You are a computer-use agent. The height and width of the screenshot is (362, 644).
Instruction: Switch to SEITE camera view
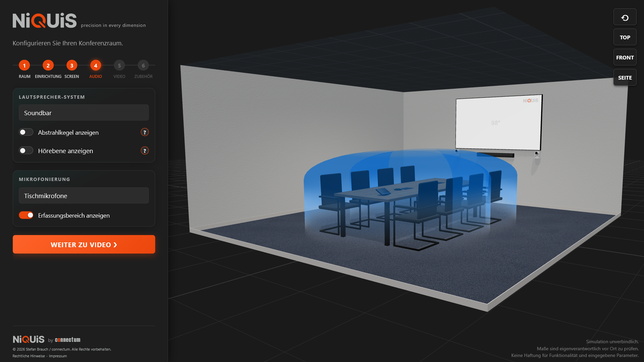625,78
